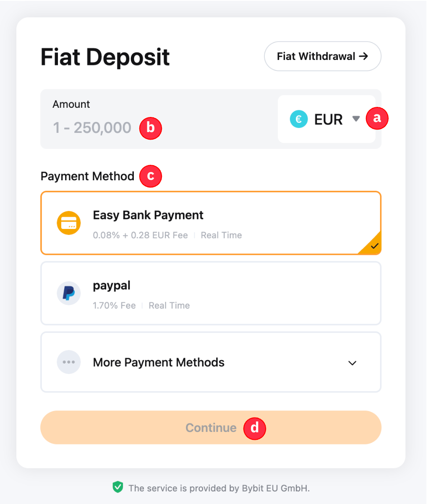This screenshot has width=428, height=504.
Task: Click the Bybit EU GmbH provider notice
Action: pyautogui.click(x=219, y=488)
